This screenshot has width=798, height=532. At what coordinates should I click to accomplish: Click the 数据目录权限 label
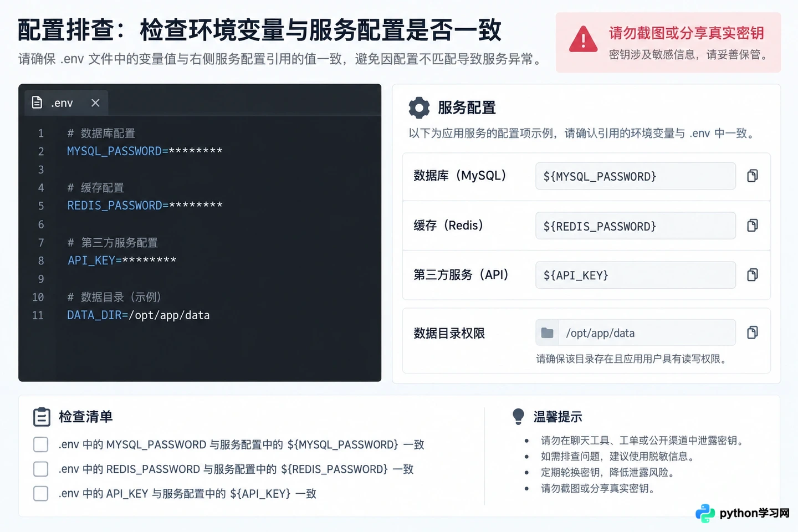(449, 333)
